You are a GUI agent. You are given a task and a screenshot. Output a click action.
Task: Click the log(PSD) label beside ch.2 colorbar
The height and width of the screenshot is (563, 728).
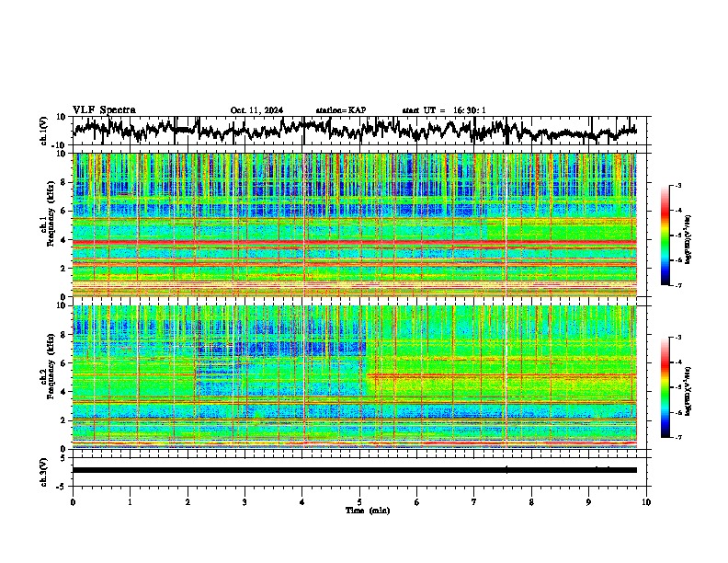(x=688, y=391)
